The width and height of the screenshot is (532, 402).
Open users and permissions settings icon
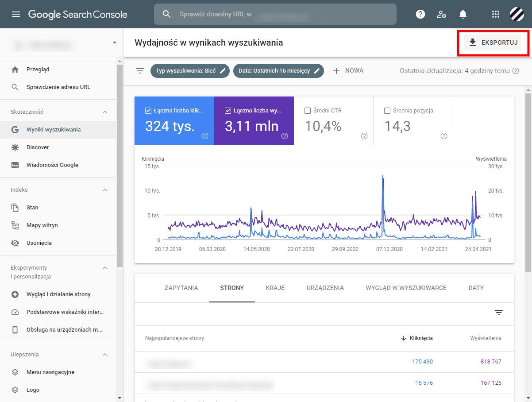pos(441,14)
